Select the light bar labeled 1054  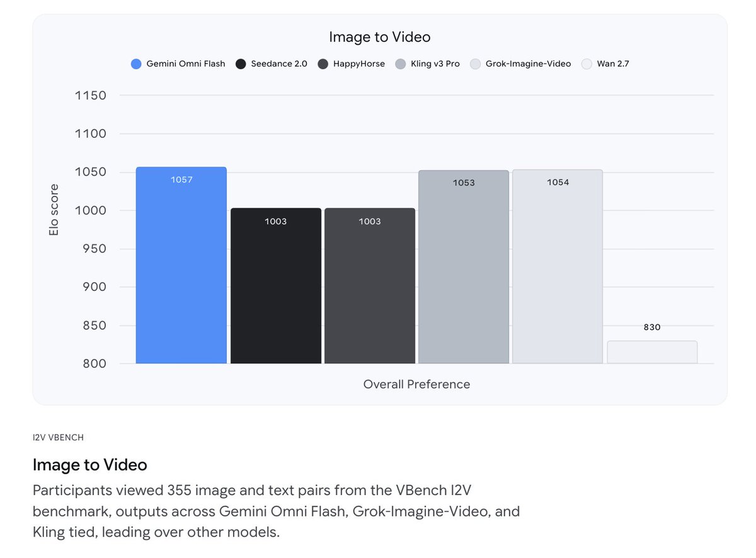coord(558,266)
